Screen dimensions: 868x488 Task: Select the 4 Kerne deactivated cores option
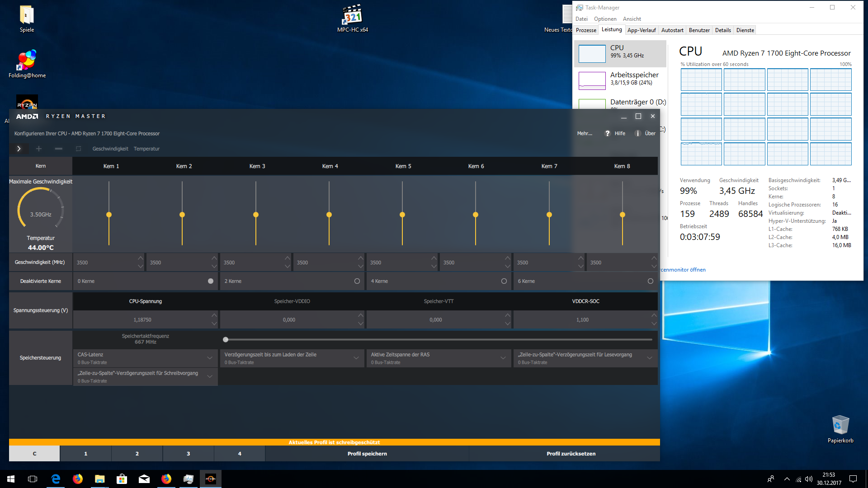click(x=504, y=281)
